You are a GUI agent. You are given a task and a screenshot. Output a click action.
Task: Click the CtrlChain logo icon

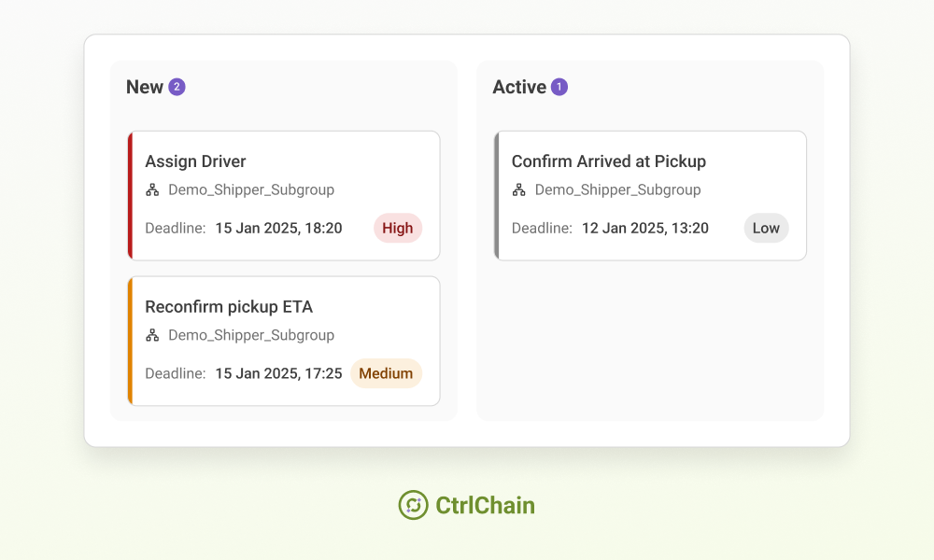coord(414,505)
